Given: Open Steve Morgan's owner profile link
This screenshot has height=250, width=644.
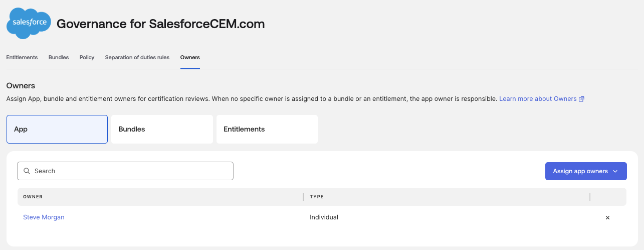Looking at the screenshot, I should coord(44,217).
